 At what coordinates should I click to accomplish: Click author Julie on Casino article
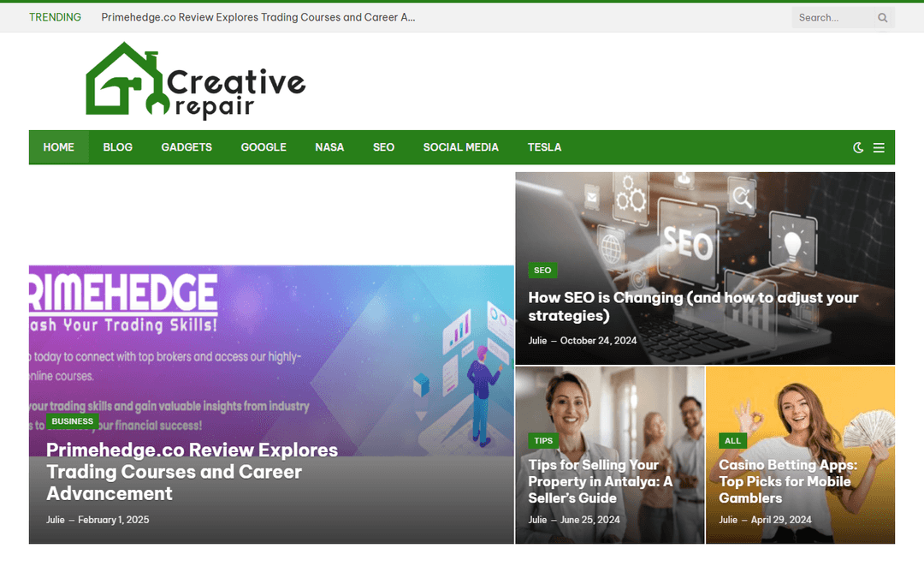point(728,520)
